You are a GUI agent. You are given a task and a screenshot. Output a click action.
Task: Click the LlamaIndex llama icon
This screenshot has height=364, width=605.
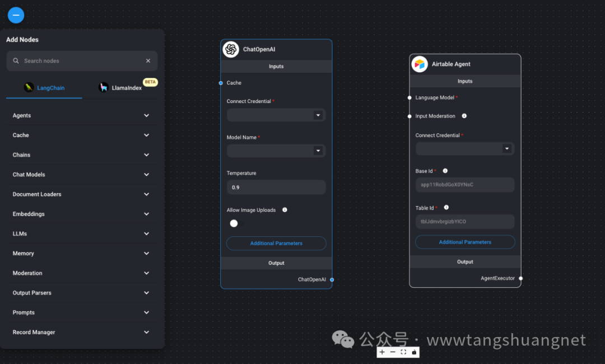click(104, 87)
